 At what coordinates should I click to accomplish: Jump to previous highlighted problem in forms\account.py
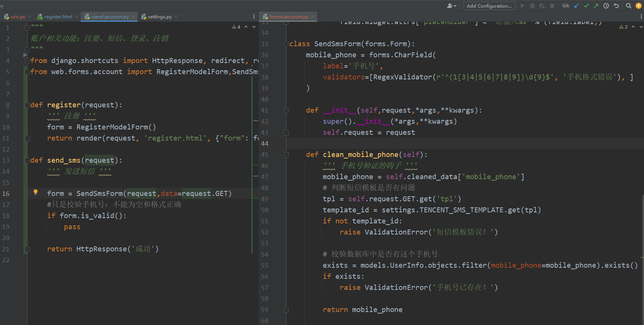point(633,27)
